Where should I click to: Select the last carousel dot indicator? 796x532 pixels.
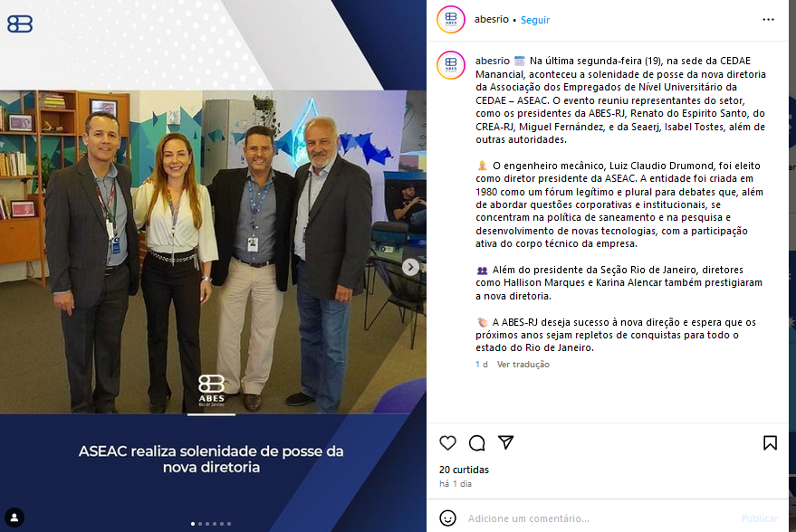(229, 523)
